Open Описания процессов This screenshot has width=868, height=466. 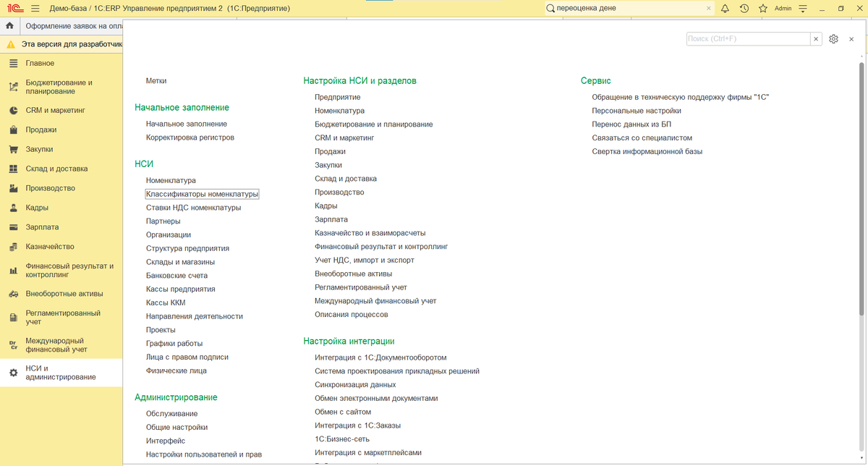pos(351,315)
